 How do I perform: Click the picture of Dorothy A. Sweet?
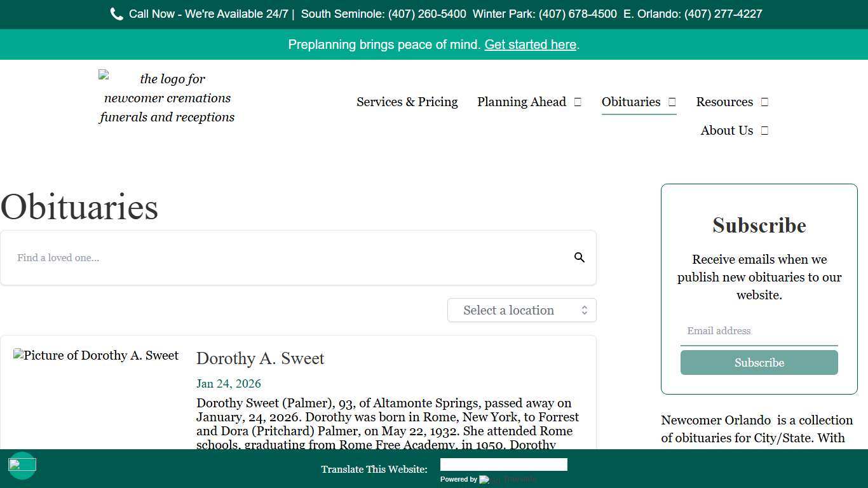pos(96,356)
